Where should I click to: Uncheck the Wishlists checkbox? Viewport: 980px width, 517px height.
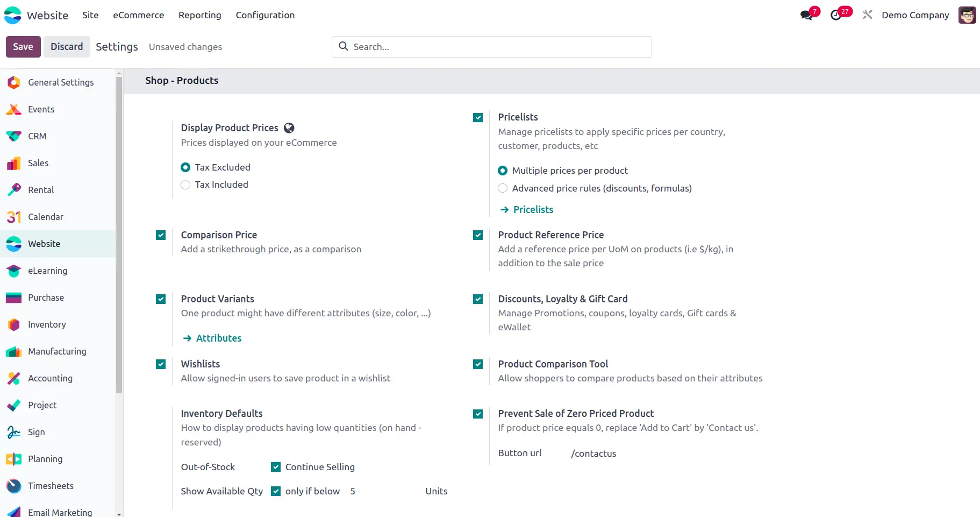click(161, 364)
